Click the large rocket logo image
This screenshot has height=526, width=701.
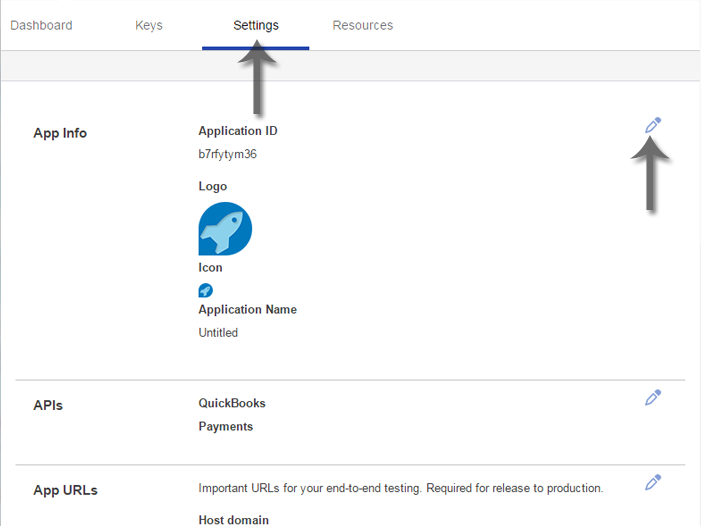coord(225,229)
